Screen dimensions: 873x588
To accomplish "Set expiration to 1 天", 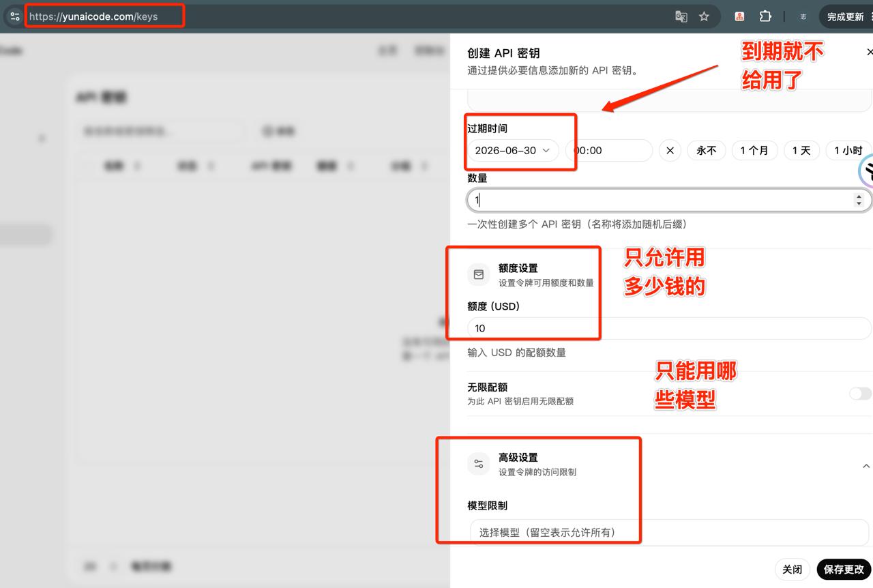I will pos(801,151).
